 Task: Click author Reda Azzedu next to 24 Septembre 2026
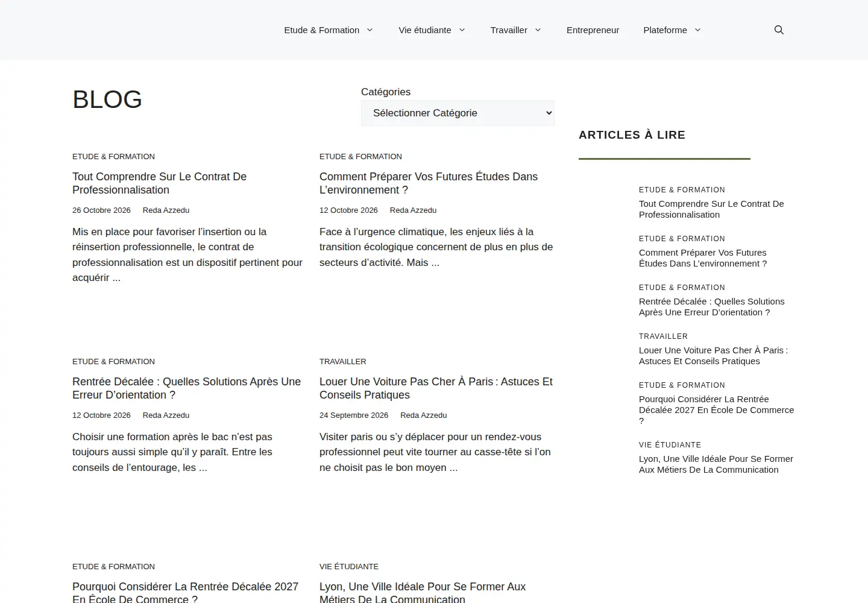[424, 415]
